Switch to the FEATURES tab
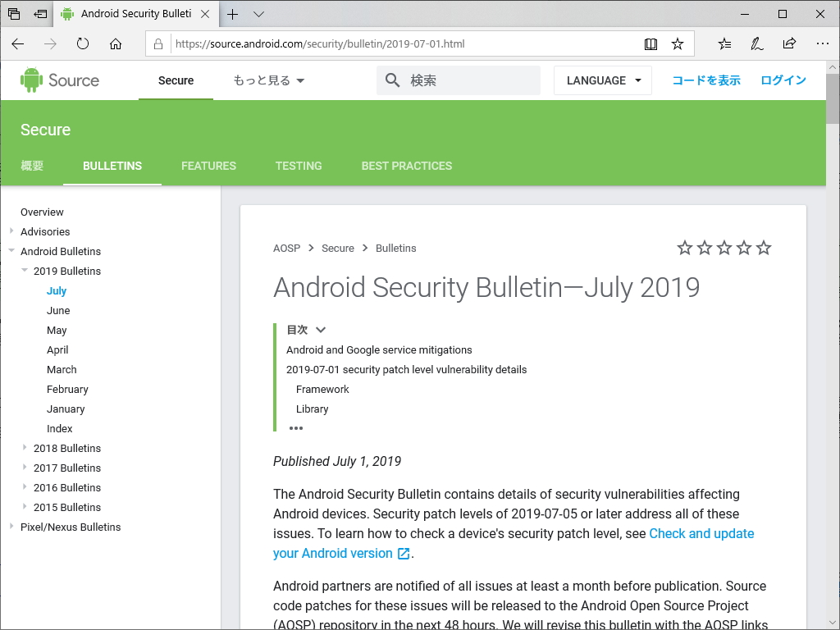Screen dimensions: 840x630 [x=208, y=165]
